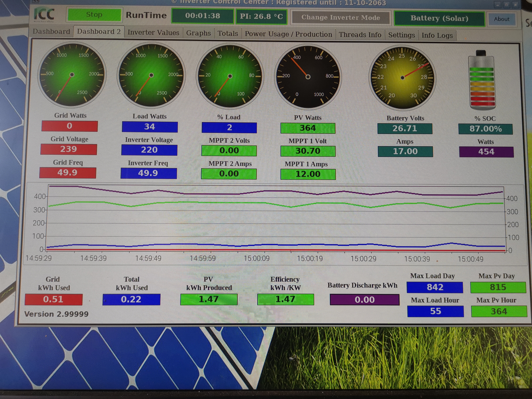Switch to the Dashboard tab
The width and height of the screenshot is (532, 399).
[51, 32]
